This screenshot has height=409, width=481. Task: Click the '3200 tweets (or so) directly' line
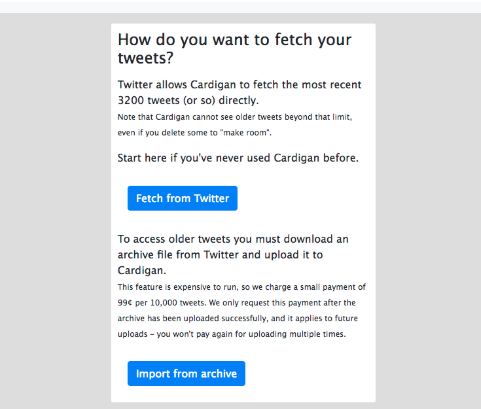click(188, 100)
